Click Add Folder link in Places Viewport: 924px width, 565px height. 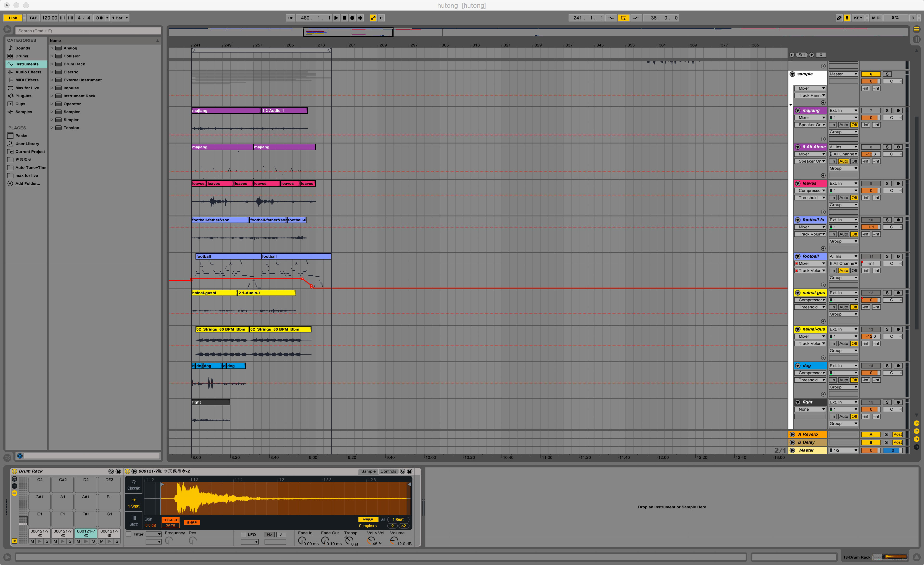(27, 184)
